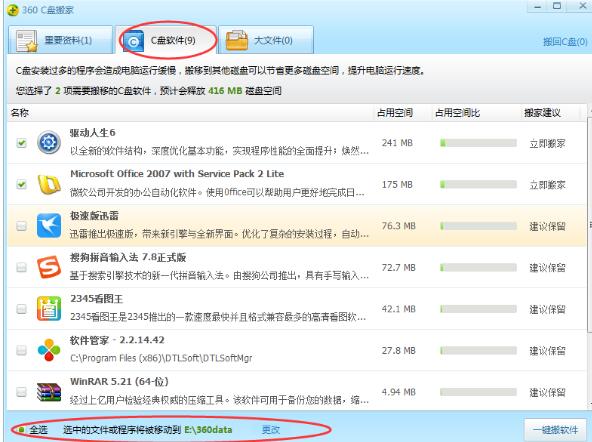Sort by the 名称 column header
592x442 pixels.
[20, 112]
